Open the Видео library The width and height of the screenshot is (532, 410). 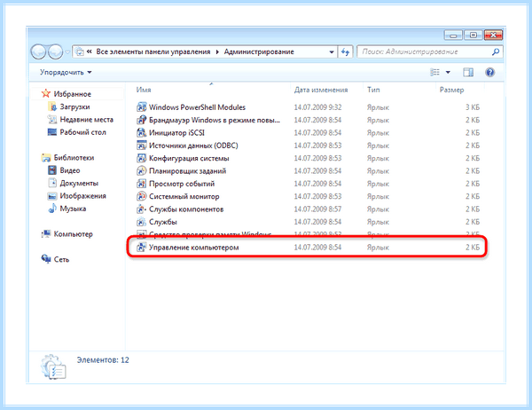coord(70,170)
